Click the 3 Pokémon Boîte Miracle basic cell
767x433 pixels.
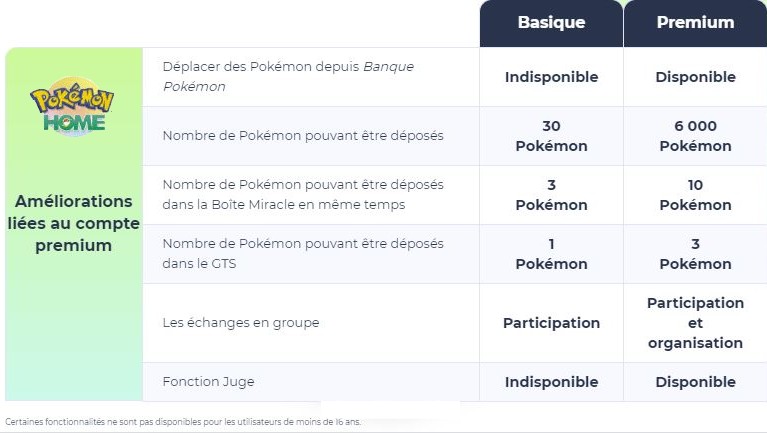click(551, 195)
